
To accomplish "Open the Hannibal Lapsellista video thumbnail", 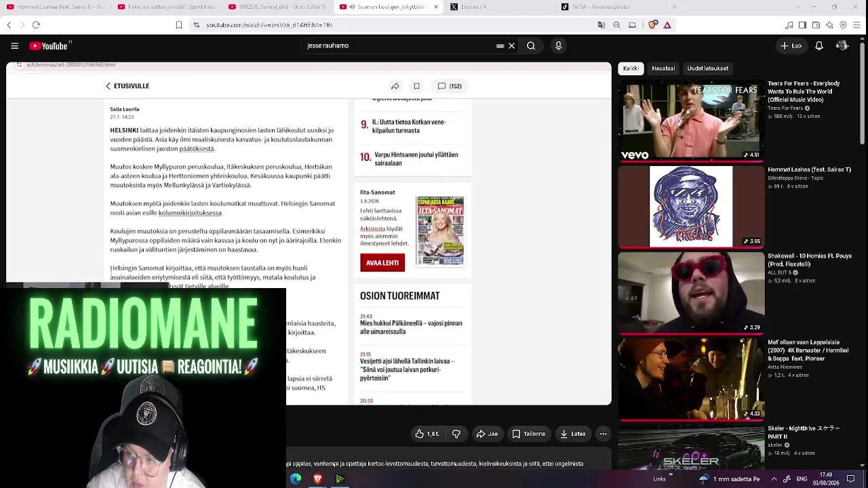I will pyautogui.click(x=691, y=379).
